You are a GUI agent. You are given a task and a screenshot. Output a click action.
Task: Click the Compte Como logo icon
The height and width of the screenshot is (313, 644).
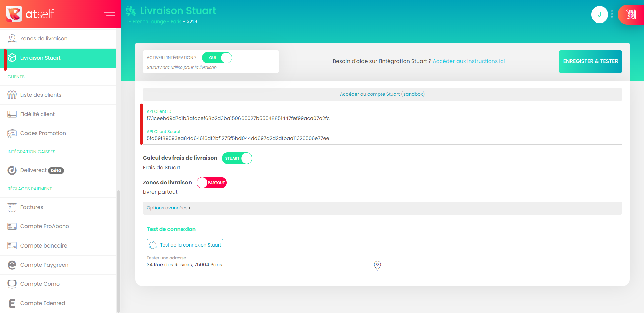pos(12,284)
